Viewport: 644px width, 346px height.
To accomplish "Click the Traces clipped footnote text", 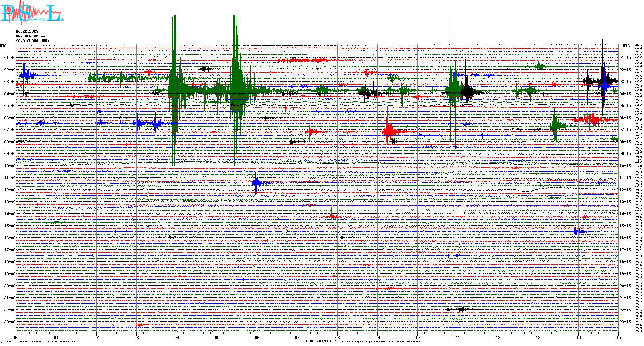I will point(380,342).
